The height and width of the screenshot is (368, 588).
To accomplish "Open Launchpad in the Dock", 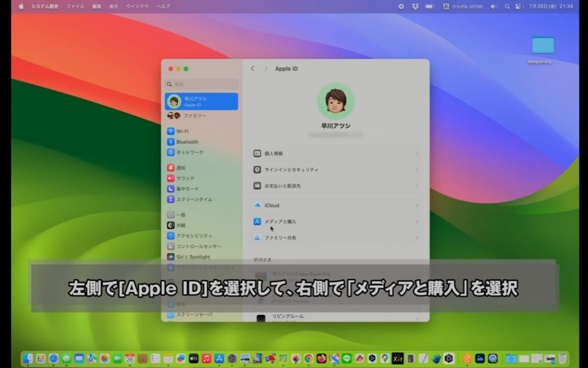I will point(41,358).
